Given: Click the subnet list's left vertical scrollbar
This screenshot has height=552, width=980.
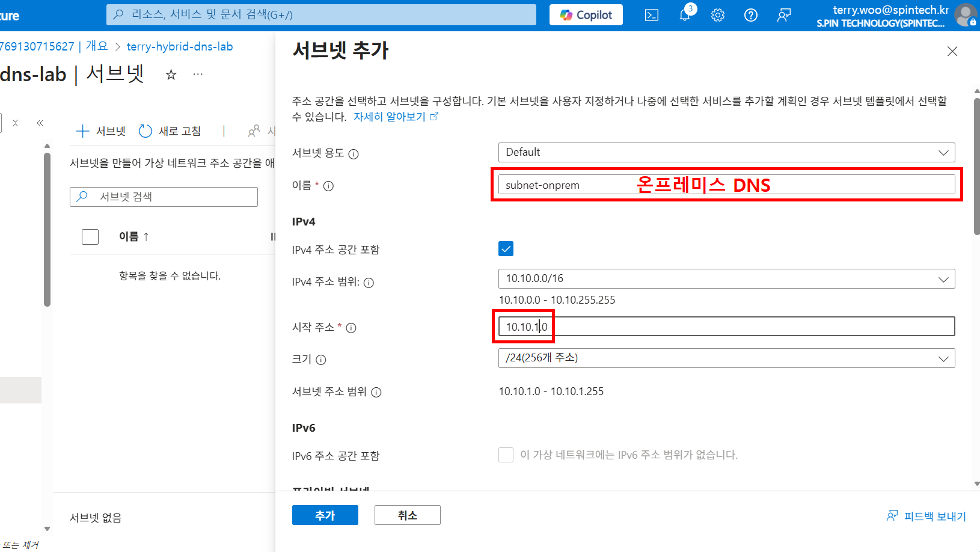Looking at the screenshot, I should point(47,230).
